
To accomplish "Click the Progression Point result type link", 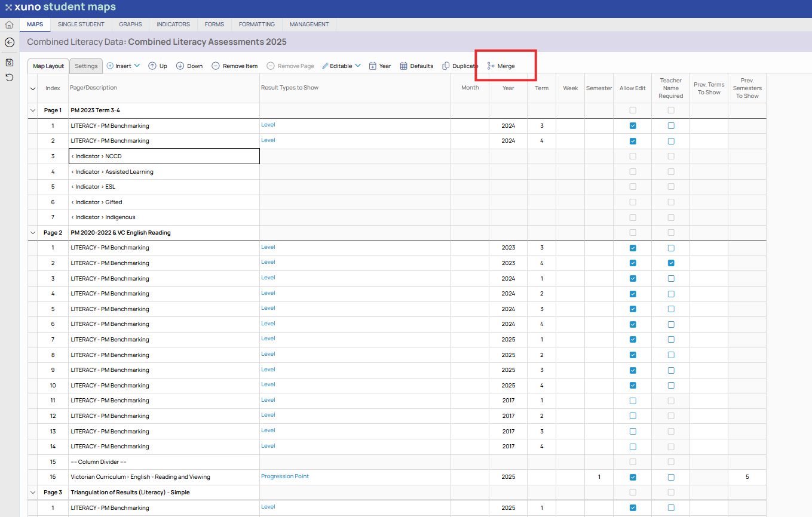I will point(285,476).
